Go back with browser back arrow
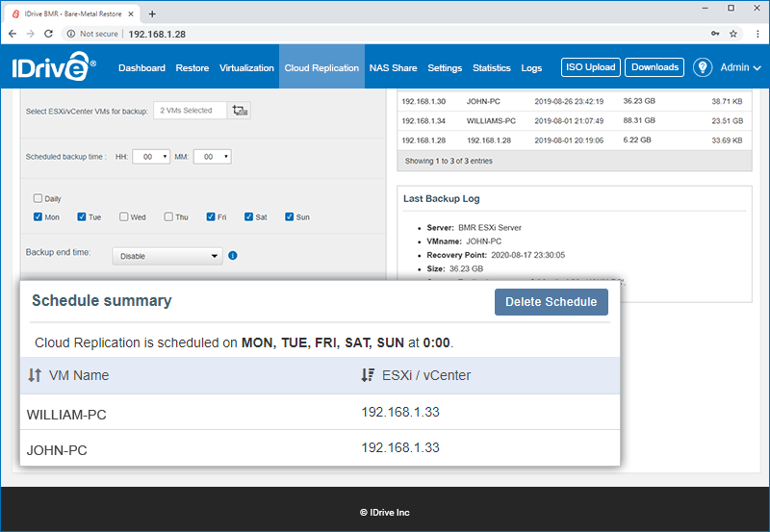The height and width of the screenshot is (532, 770). click(x=13, y=34)
